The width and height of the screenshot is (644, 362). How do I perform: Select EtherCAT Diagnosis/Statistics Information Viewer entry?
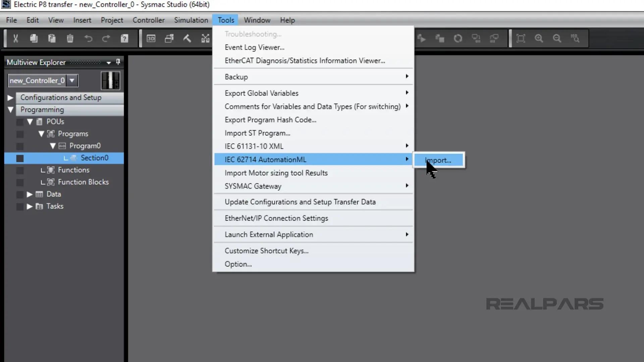313,61
